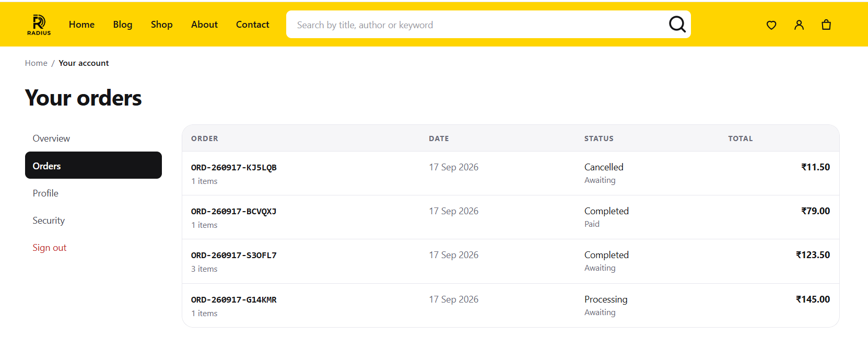This screenshot has width=868, height=359.
Task: Click the 3 items count text
Action: (204, 269)
